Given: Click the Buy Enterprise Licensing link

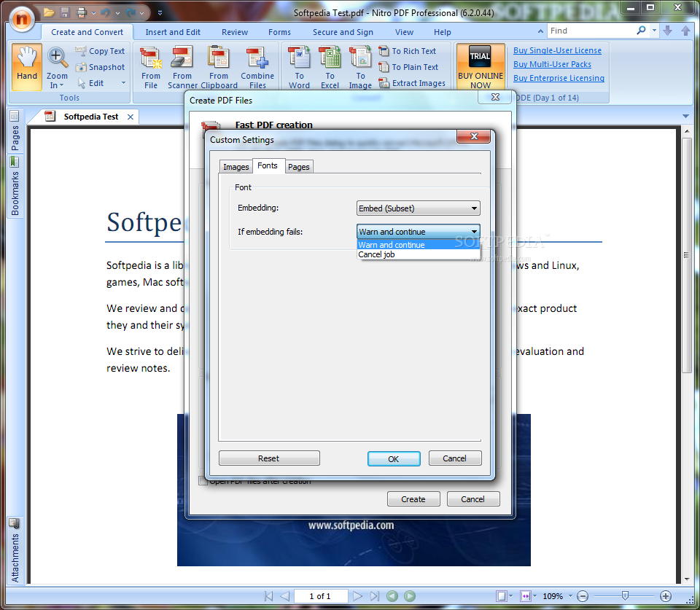Looking at the screenshot, I should coord(559,78).
